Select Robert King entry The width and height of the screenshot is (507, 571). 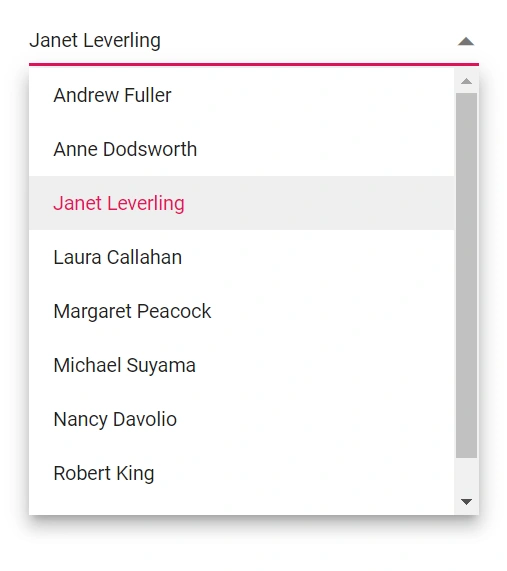[x=241, y=473]
